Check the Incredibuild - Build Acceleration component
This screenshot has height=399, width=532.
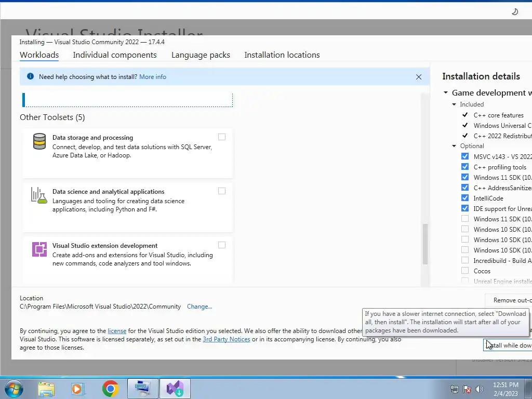click(x=465, y=260)
